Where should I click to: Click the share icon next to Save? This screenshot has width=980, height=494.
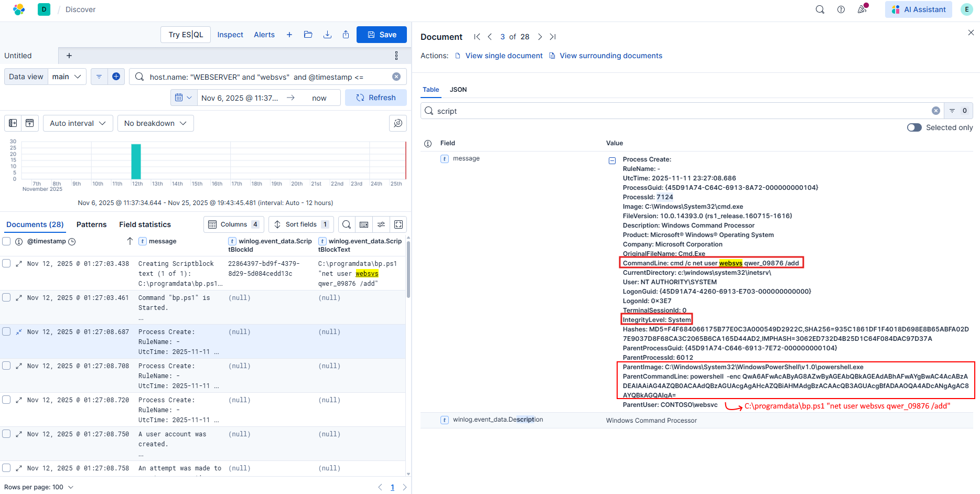coord(346,35)
